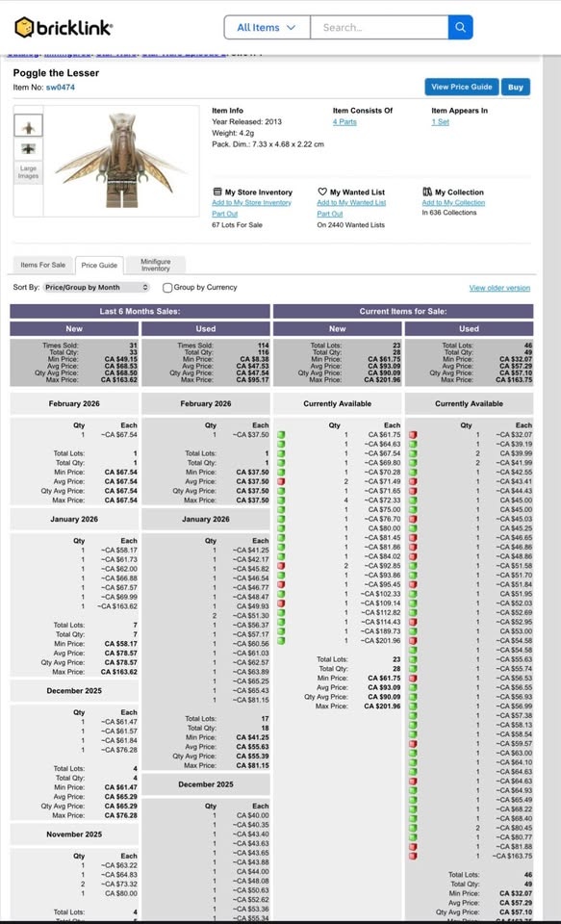Focus the Search text field

[x=379, y=27]
